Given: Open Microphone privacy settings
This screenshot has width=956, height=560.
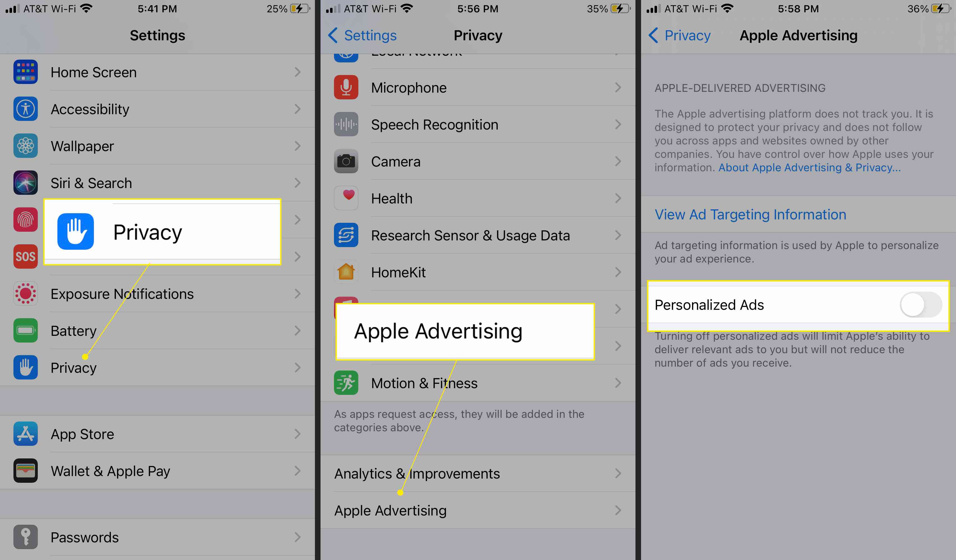Looking at the screenshot, I should tap(477, 87).
